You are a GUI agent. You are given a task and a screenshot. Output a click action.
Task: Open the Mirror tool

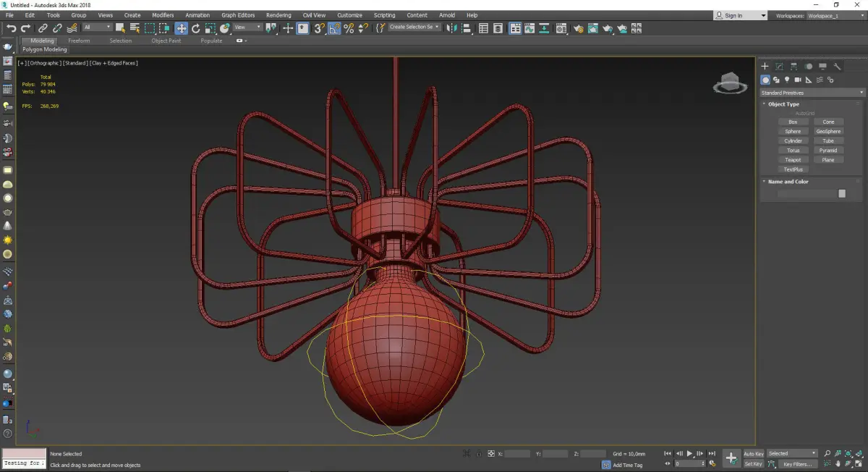pos(452,28)
